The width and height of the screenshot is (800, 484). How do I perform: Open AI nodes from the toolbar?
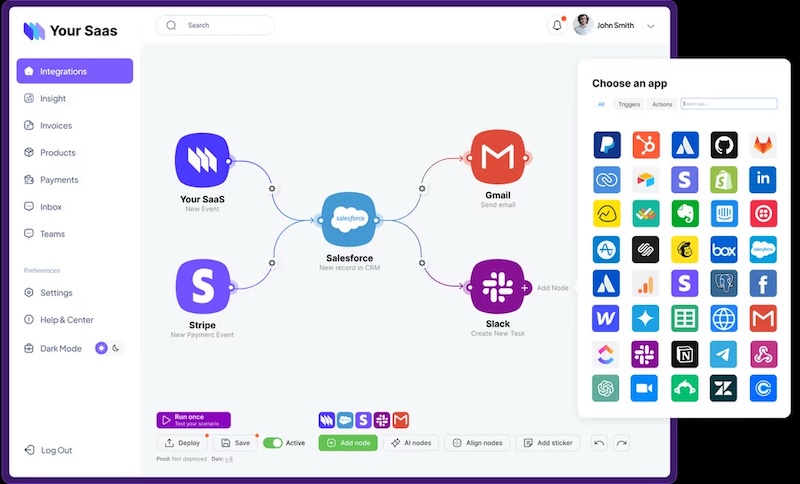click(411, 443)
